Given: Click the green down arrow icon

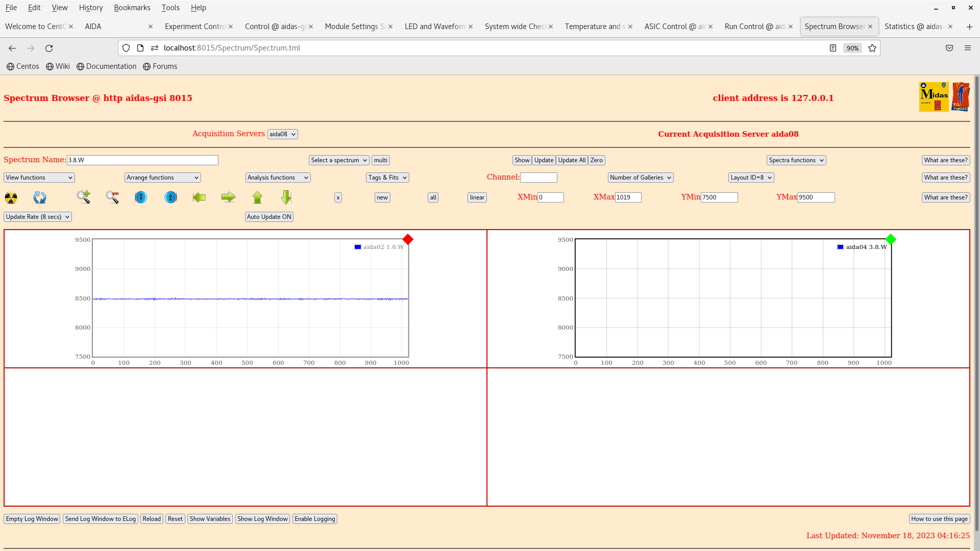Looking at the screenshot, I should 286,197.
